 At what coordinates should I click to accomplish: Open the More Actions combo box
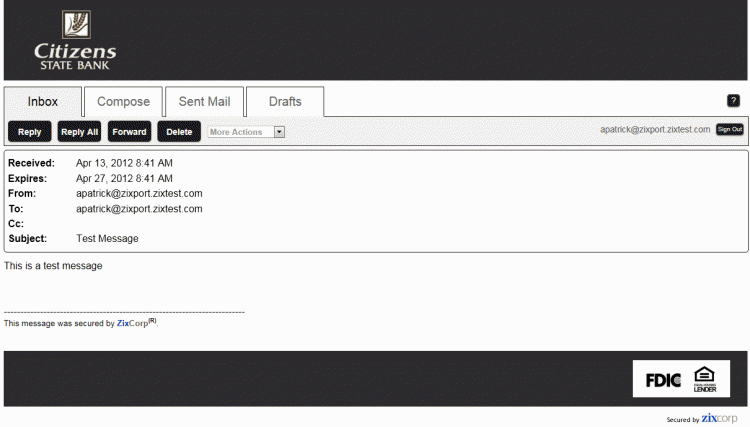point(240,132)
